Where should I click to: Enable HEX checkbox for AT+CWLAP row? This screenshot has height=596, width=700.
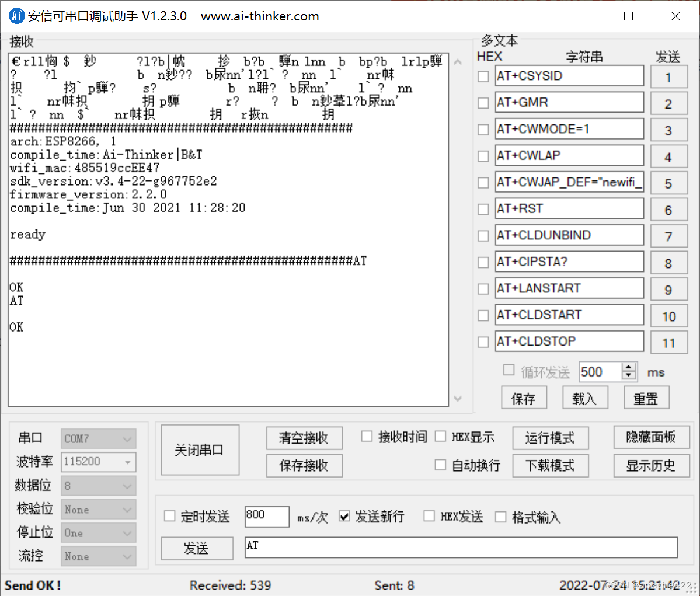click(483, 156)
